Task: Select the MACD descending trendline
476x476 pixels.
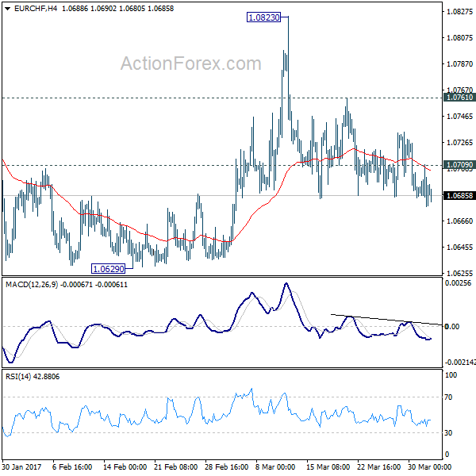Action: (386, 320)
